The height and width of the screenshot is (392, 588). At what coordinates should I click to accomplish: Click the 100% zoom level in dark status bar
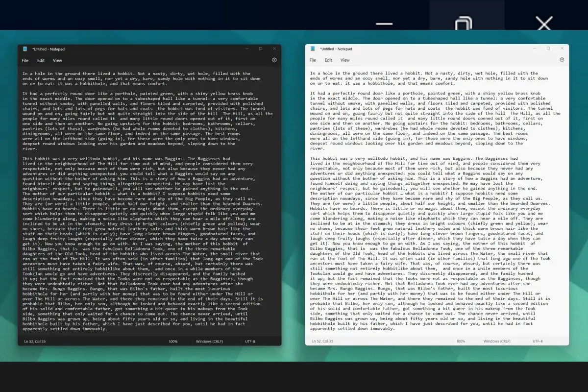(x=172, y=341)
